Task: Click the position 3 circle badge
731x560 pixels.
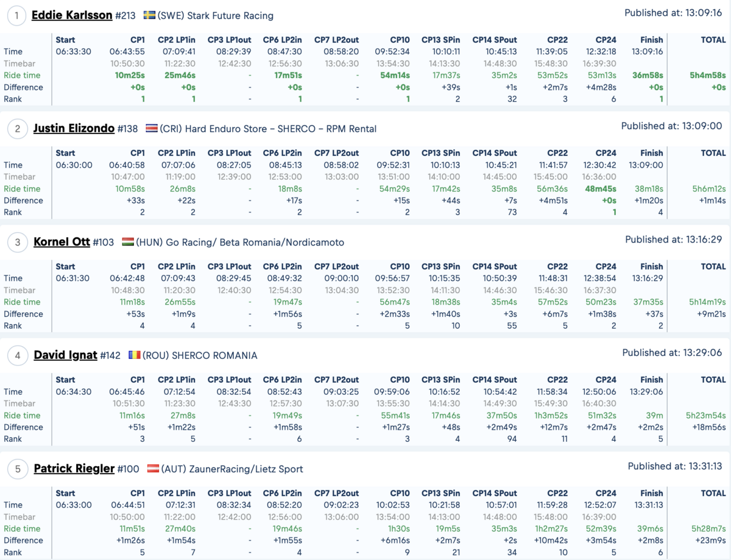Action: [x=18, y=243]
